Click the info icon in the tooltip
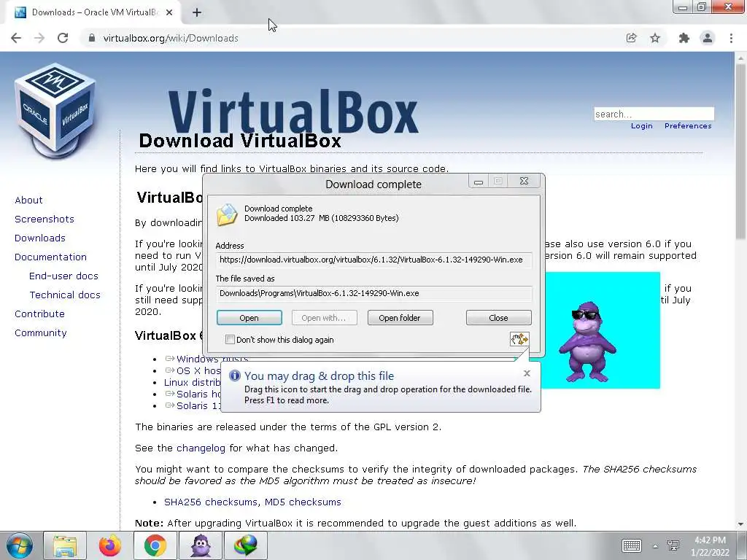Screen dimensions: 747x560 click(x=234, y=376)
